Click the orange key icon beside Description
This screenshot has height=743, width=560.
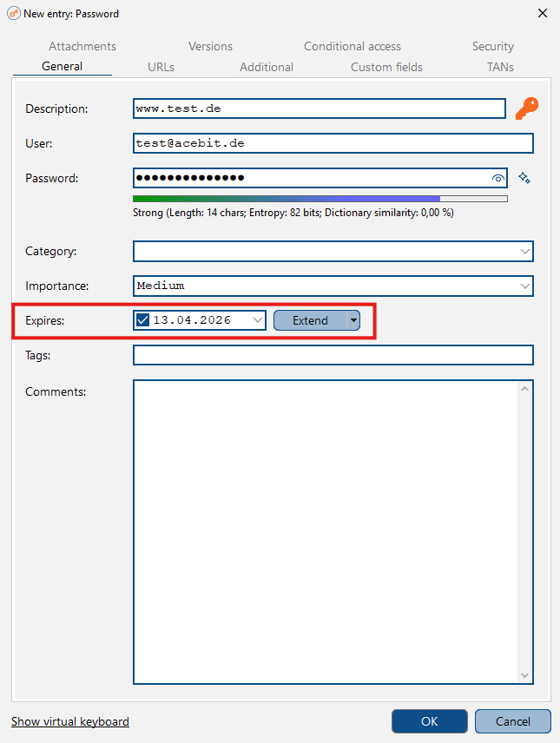pyautogui.click(x=527, y=108)
